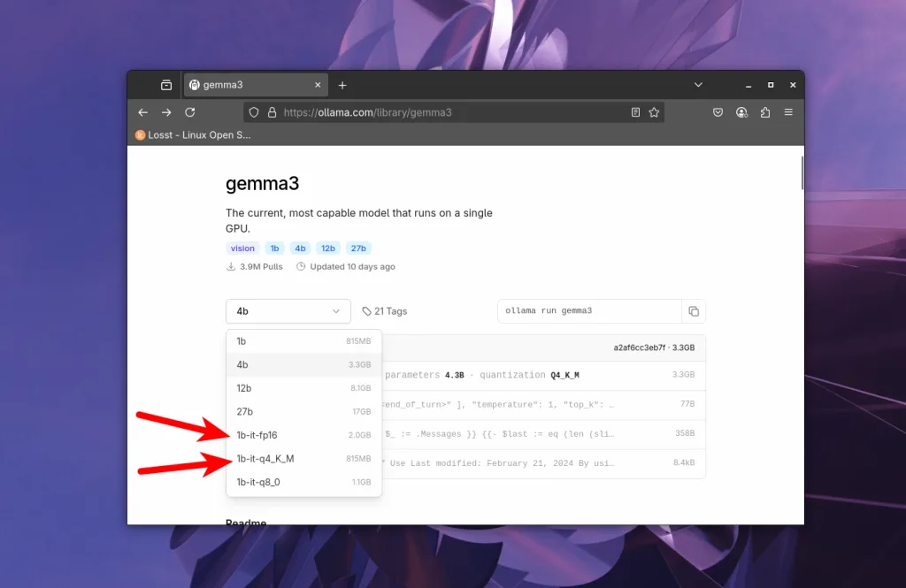Go back to previous page
The height and width of the screenshot is (588, 906).
(142, 112)
